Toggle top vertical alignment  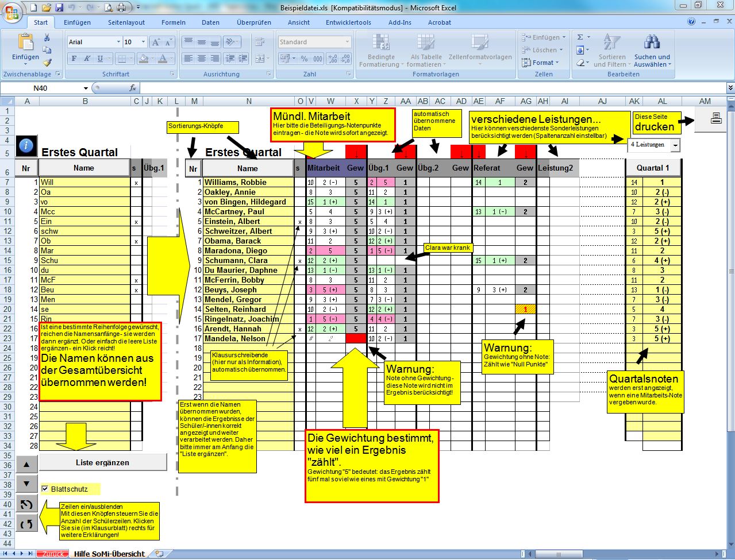click(x=188, y=42)
